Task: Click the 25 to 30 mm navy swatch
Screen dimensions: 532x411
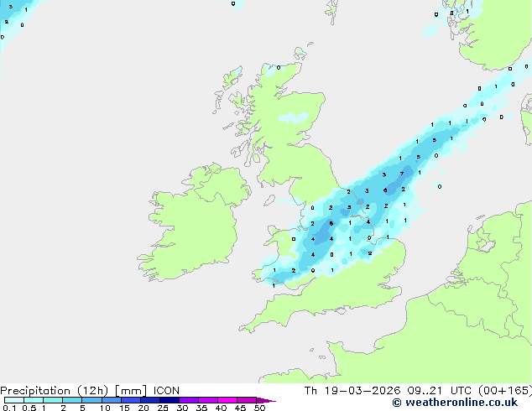Action: click(x=170, y=400)
